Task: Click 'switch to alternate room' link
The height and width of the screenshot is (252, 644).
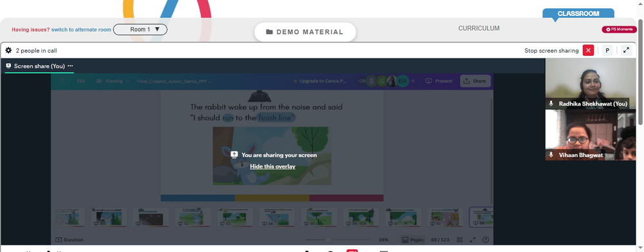Action: pos(81,30)
